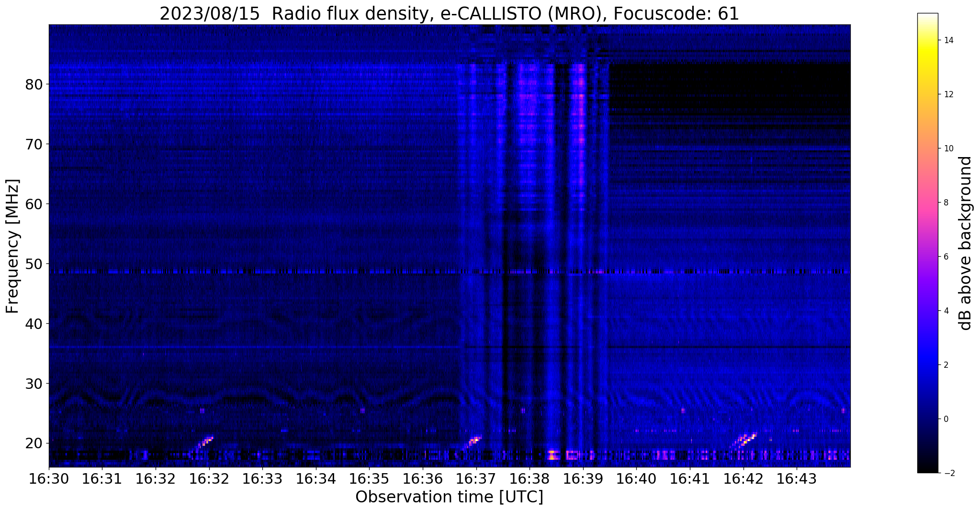
Task: Click frequency axis tick label 80
Action: click(34, 84)
